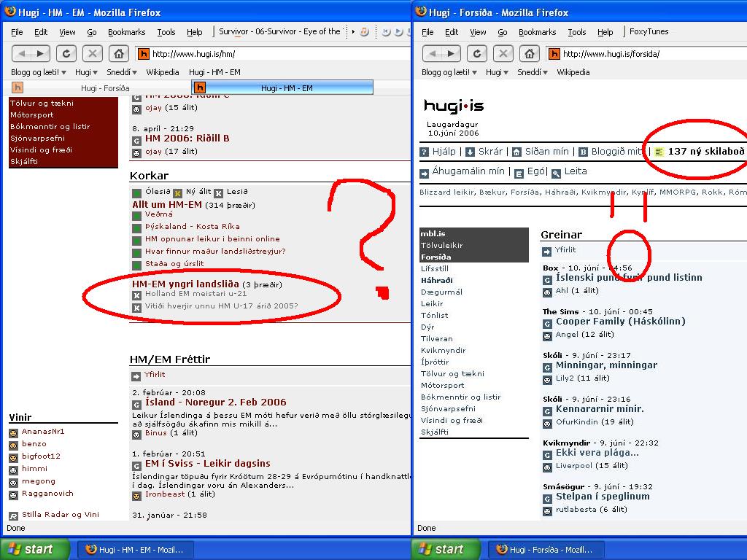The height and width of the screenshot is (560, 747).
Task: Click hugi favicon in left address bar
Action: tap(144, 54)
